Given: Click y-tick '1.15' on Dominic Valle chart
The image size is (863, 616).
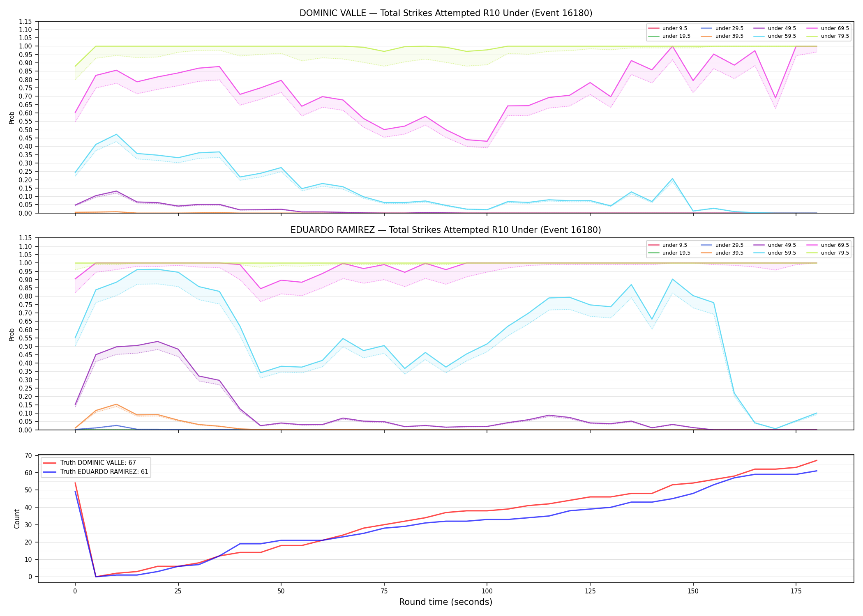Looking at the screenshot, I should [x=25, y=21].
